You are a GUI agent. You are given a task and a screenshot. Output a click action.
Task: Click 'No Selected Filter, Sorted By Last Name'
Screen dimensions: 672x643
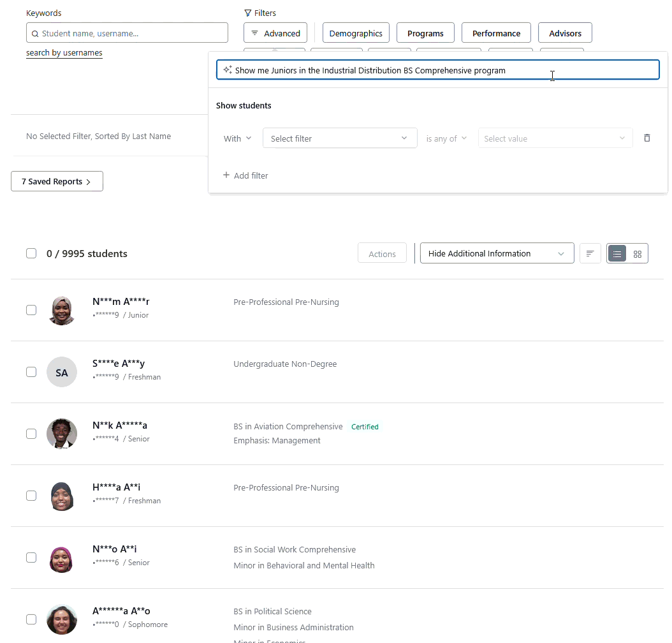coord(99,137)
